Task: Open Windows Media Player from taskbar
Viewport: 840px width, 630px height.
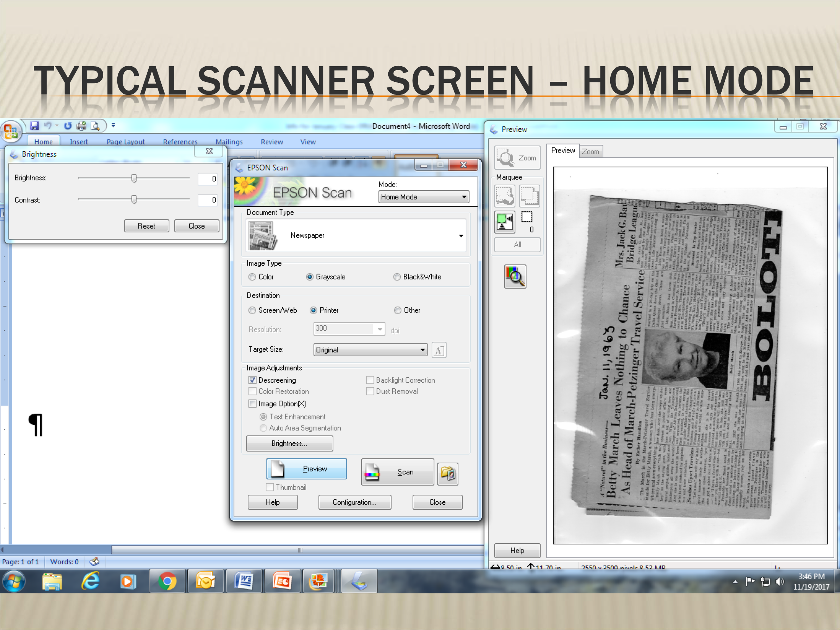Action: [128, 581]
